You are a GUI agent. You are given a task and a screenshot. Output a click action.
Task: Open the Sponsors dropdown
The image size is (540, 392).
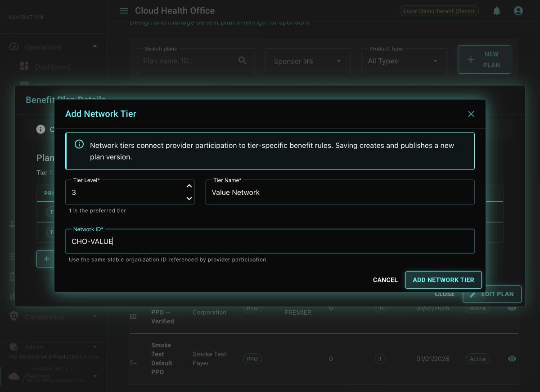click(308, 61)
